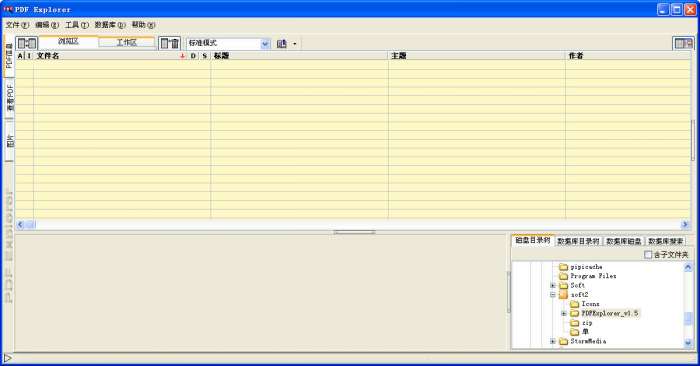Select the soft2 folder icon in tree
Image resolution: width=700 pixels, height=366 pixels.
pos(563,295)
